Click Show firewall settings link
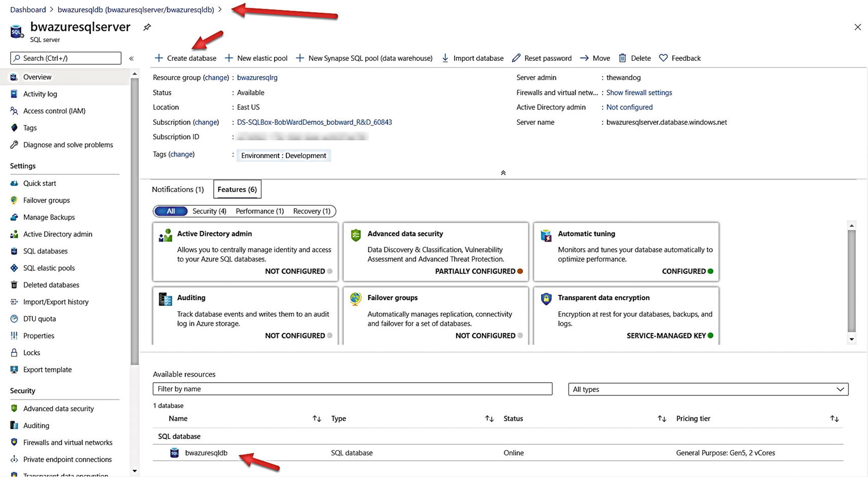 click(639, 93)
